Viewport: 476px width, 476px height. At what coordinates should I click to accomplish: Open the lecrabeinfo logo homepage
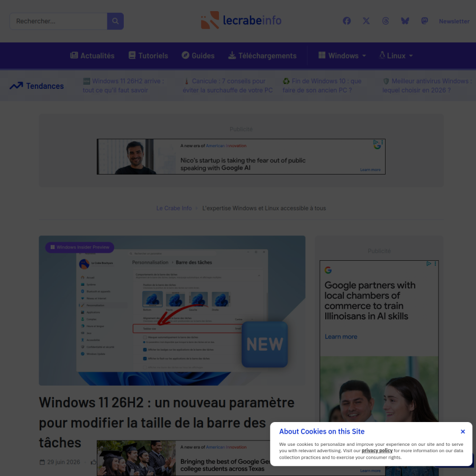(241, 20)
